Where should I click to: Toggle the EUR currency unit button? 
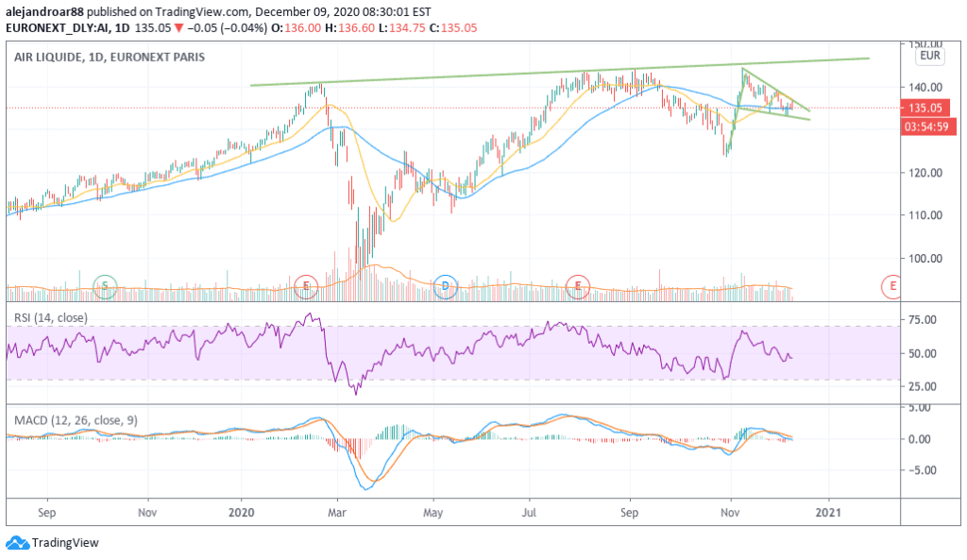[929, 57]
